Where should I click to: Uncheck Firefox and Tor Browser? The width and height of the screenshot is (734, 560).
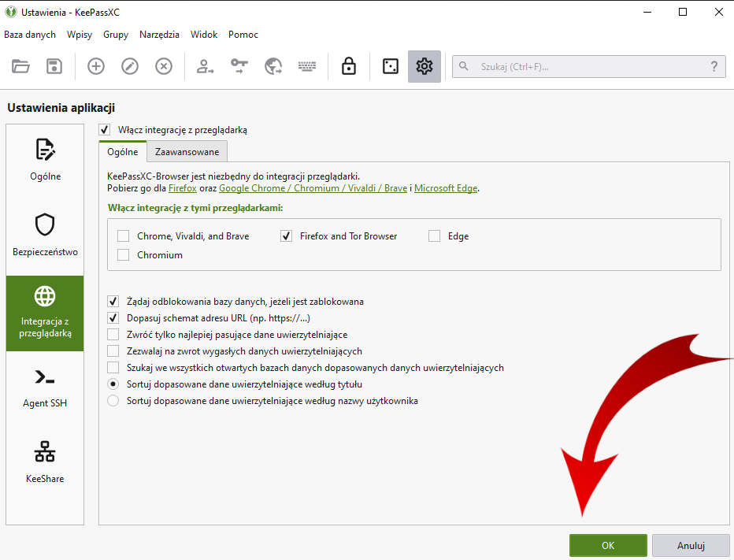[286, 236]
